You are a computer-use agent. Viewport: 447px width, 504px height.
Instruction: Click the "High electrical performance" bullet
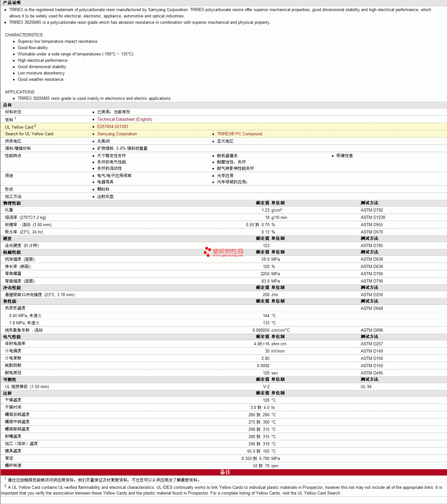42,61
